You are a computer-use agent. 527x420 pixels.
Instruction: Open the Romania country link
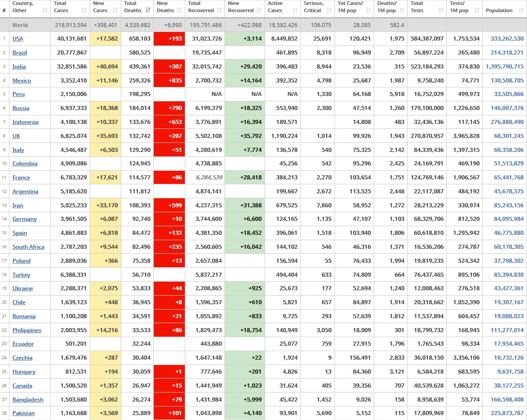click(24, 316)
